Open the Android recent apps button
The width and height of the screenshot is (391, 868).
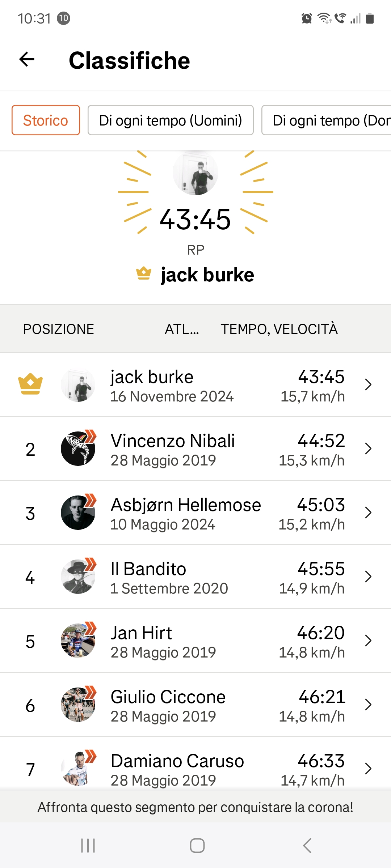tap(88, 845)
